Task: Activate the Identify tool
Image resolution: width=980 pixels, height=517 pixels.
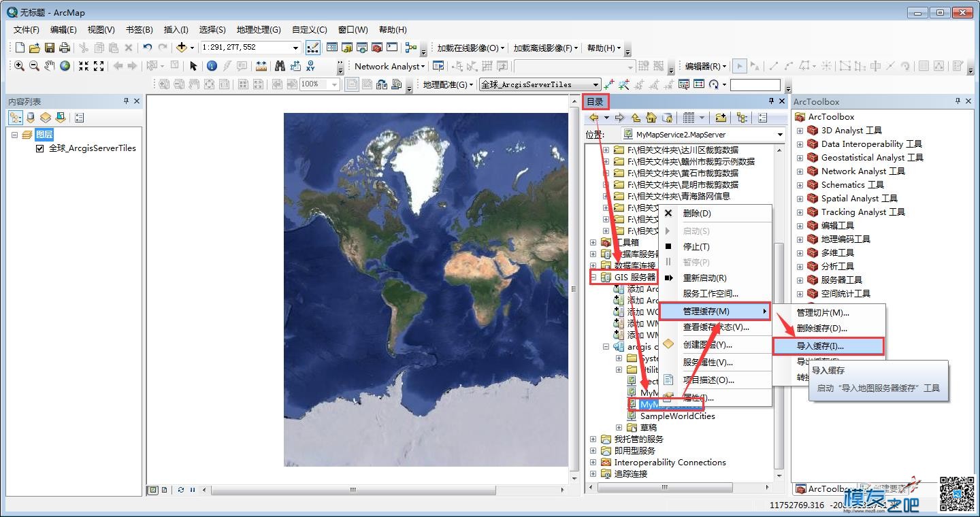Action: coord(212,66)
